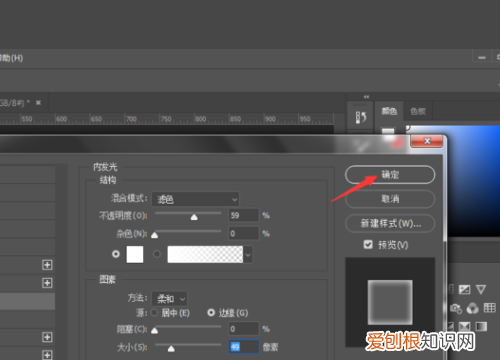Open the 帮助(H) menu
The height and width of the screenshot is (360, 500).
click(x=11, y=58)
